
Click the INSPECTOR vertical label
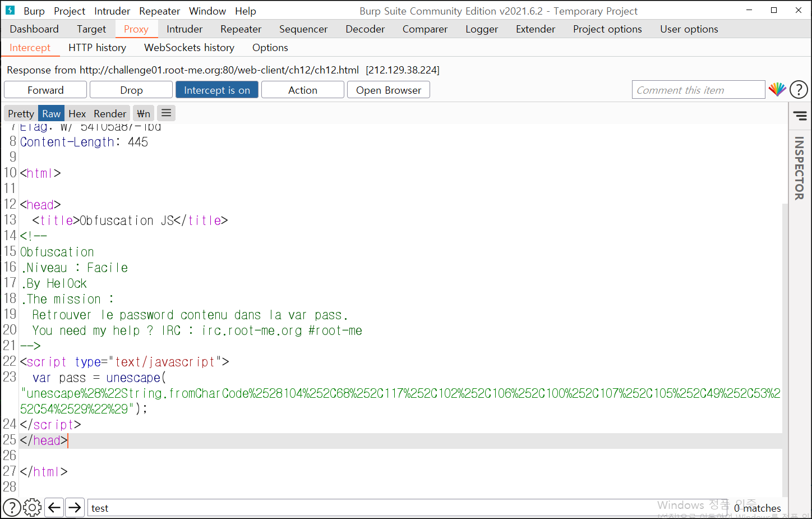click(x=800, y=168)
